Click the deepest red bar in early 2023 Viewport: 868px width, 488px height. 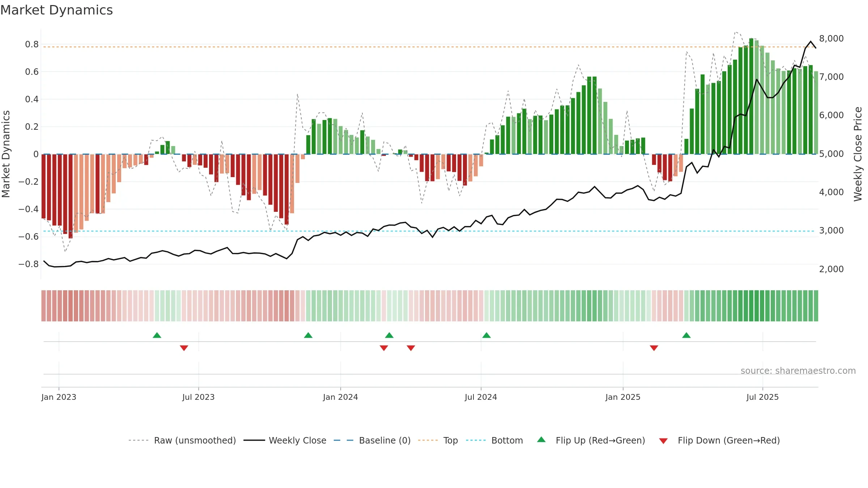pyautogui.click(x=71, y=196)
